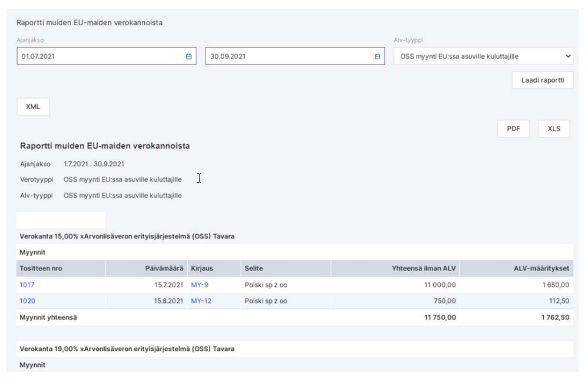Click the end date field 30.09.2021

coord(295,56)
